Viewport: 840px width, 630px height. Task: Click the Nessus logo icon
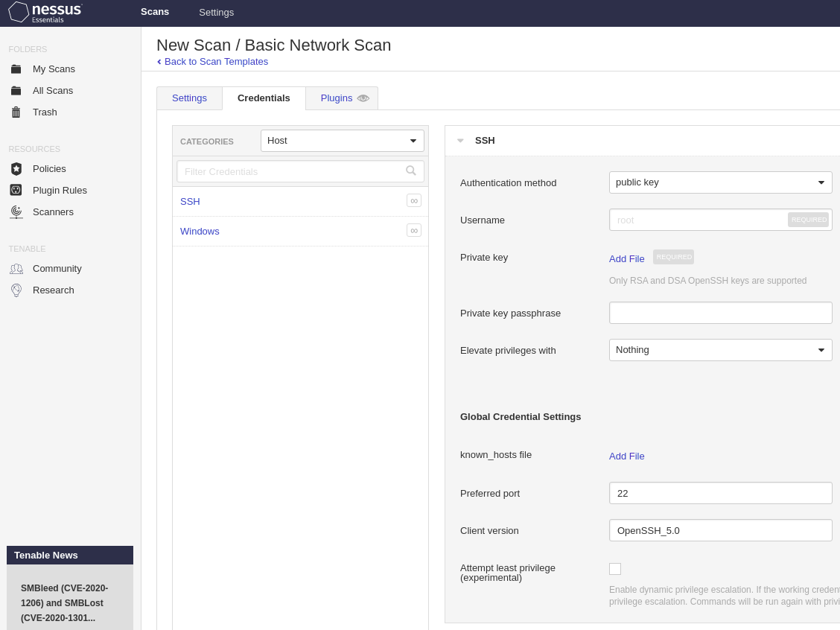point(19,12)
